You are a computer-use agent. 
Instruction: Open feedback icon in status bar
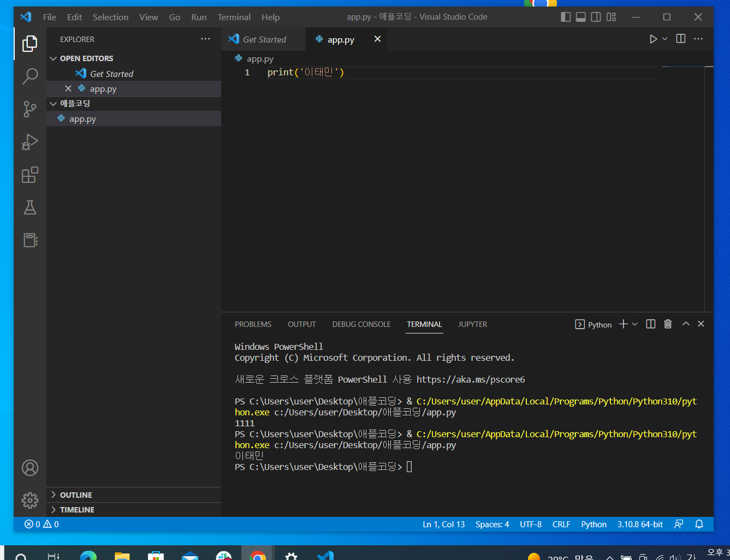point(679,525)
